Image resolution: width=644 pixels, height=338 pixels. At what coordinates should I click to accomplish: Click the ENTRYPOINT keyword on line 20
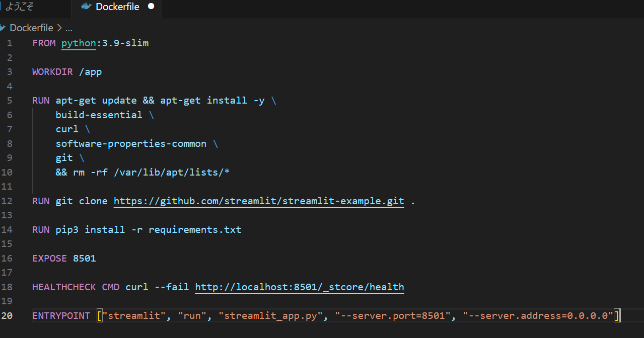[x=61, y=315]
